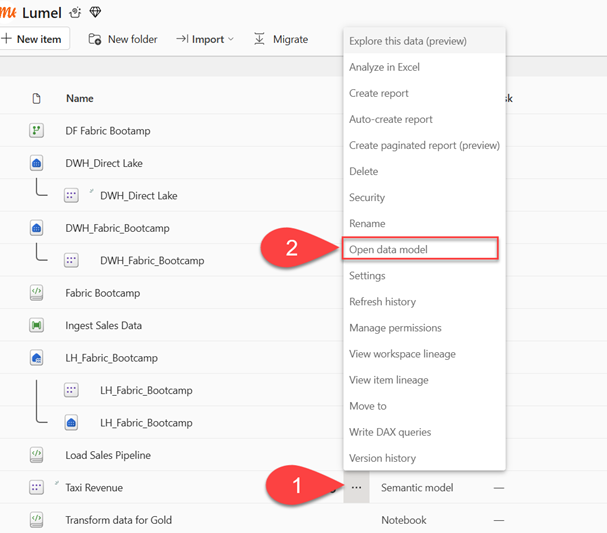
Task: Select Explore this data (preview)
Action: (424, 41)
